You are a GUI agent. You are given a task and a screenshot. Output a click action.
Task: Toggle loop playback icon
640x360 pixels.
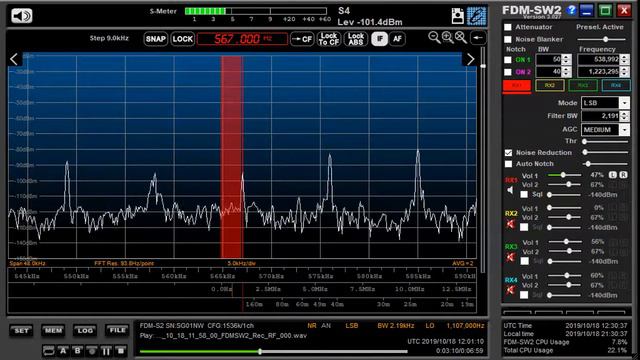(x=49, y=351)
